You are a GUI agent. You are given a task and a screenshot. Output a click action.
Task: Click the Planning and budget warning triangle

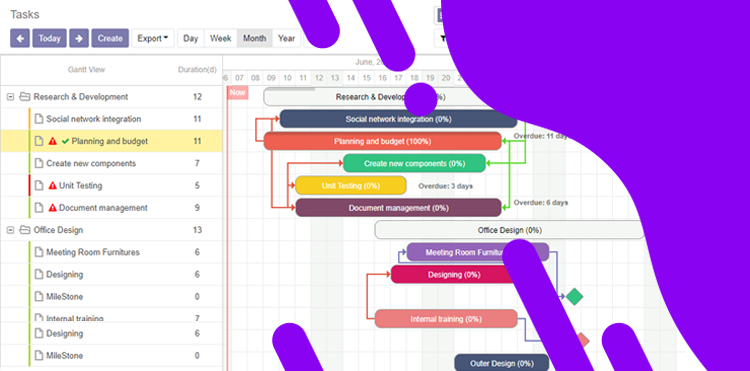pyautogui.click(x=53, y=142)
